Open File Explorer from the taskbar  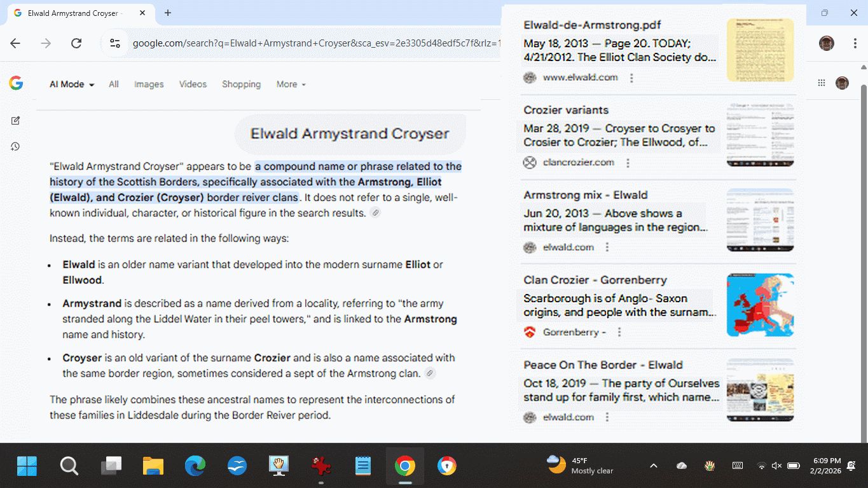click(x=153, y=466)
